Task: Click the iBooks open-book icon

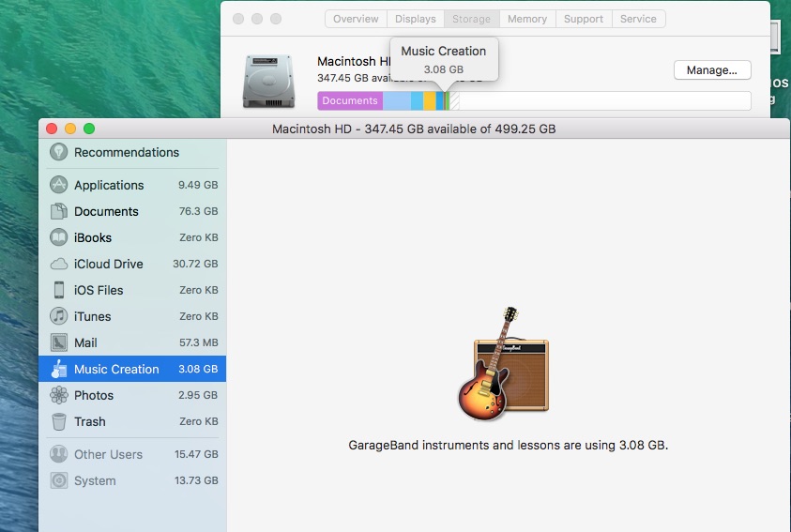Action: pyautogui.click(x=58, y=237)
